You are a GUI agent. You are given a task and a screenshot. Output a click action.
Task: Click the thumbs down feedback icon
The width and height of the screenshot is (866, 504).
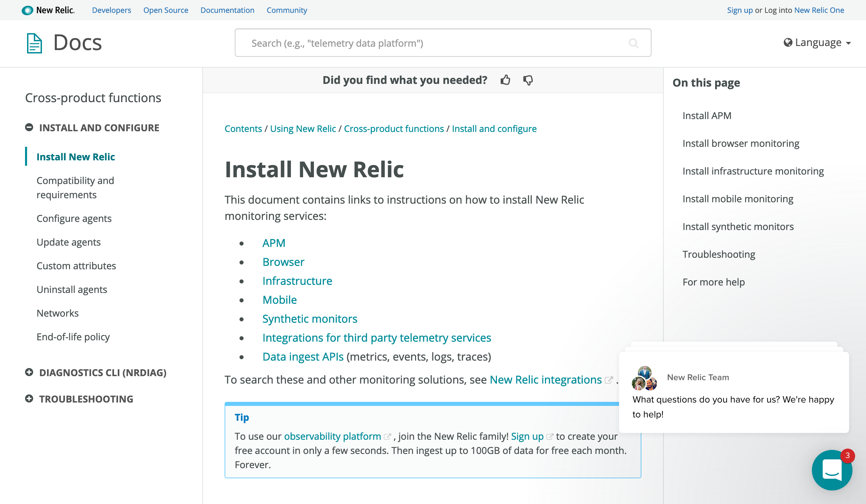pyautogui.click(x=528, y=80)
